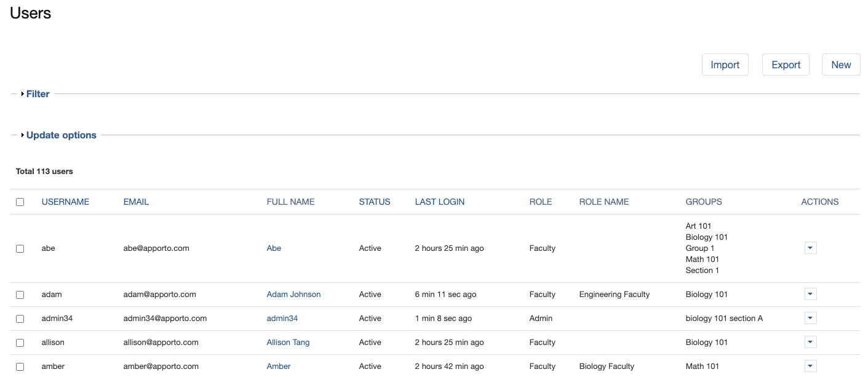This screenshot has width=868, height=377.
Task: Open the Amber user profile link
Action: [x=279, y=367]
